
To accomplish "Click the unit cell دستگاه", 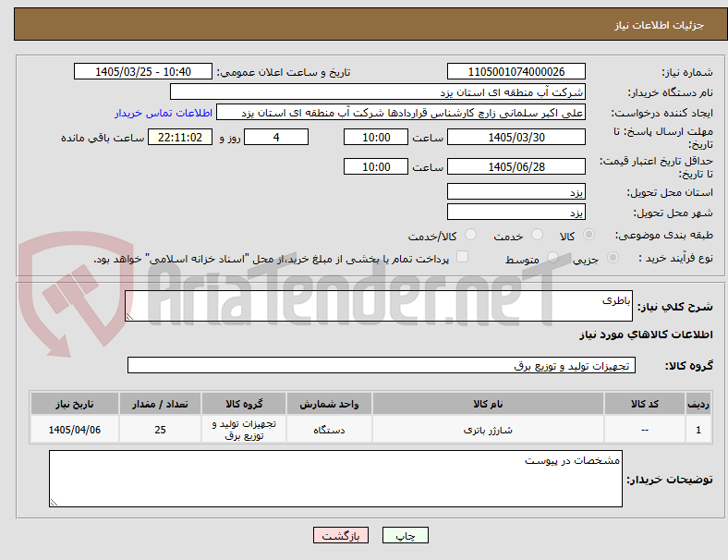I will point(329,430).
